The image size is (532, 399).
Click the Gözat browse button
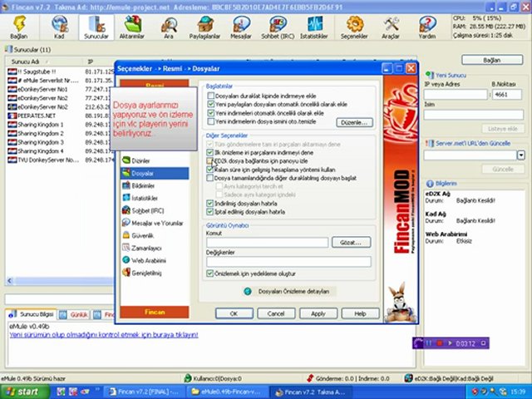(351, 242)
